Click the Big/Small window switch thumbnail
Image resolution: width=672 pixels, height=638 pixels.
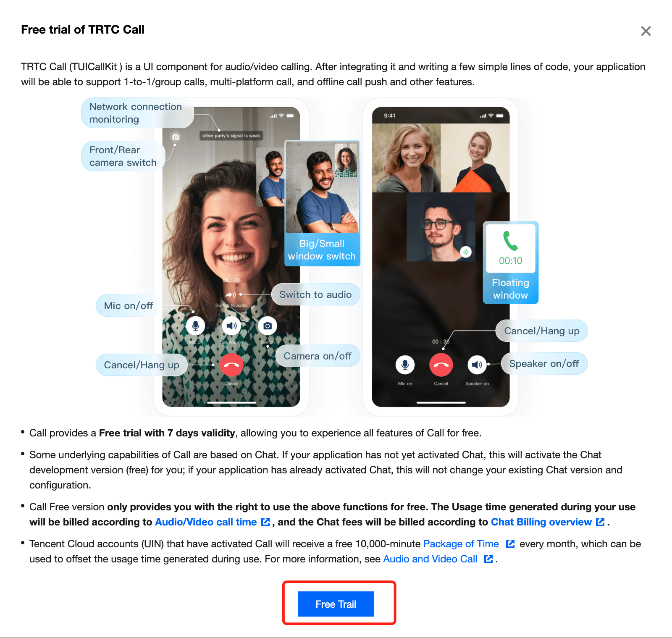click(x=322, y=187)
